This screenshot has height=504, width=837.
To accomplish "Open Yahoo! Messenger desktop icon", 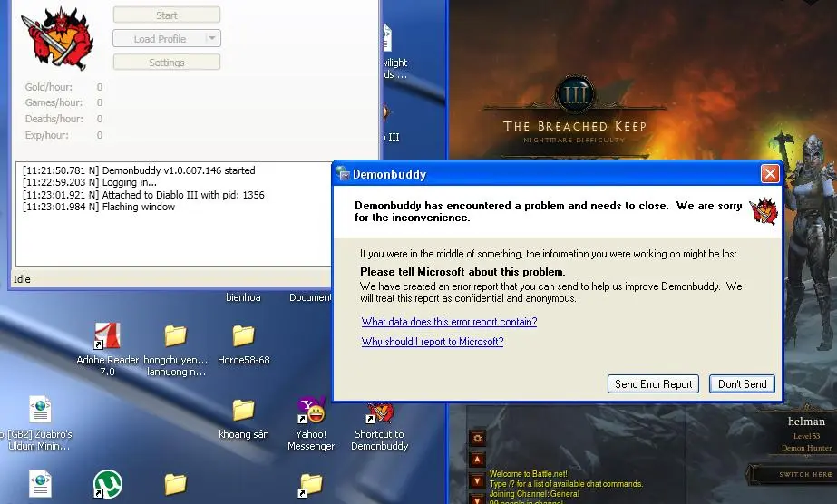I will click(x=311, y=412).
